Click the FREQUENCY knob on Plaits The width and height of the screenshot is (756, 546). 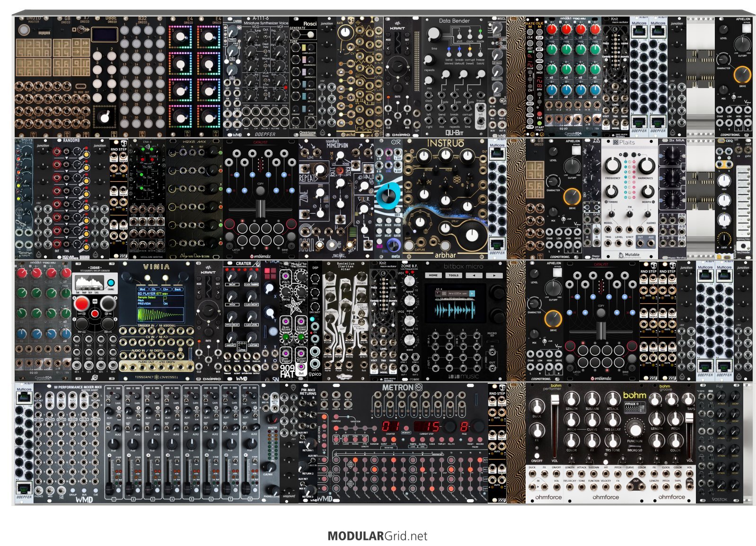tap(613, 165)
